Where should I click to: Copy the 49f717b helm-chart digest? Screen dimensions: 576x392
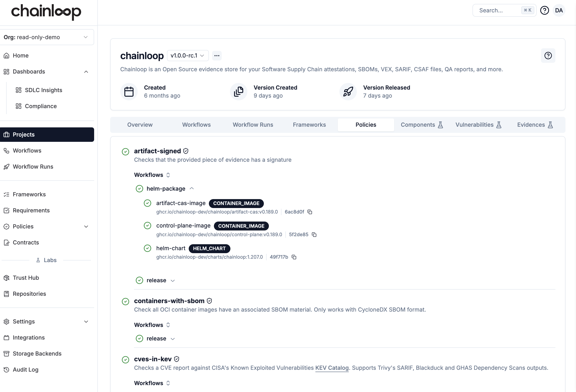coord(294,257)
